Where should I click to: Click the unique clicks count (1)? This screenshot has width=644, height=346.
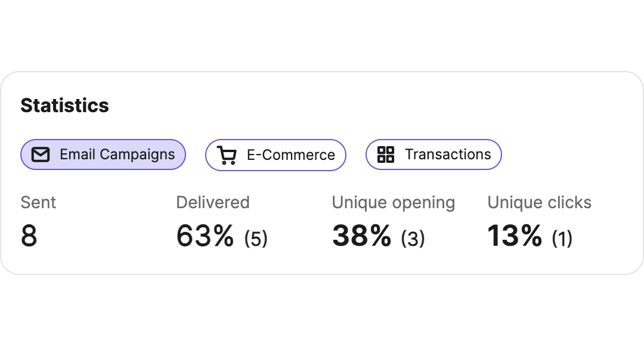point(562,239)
